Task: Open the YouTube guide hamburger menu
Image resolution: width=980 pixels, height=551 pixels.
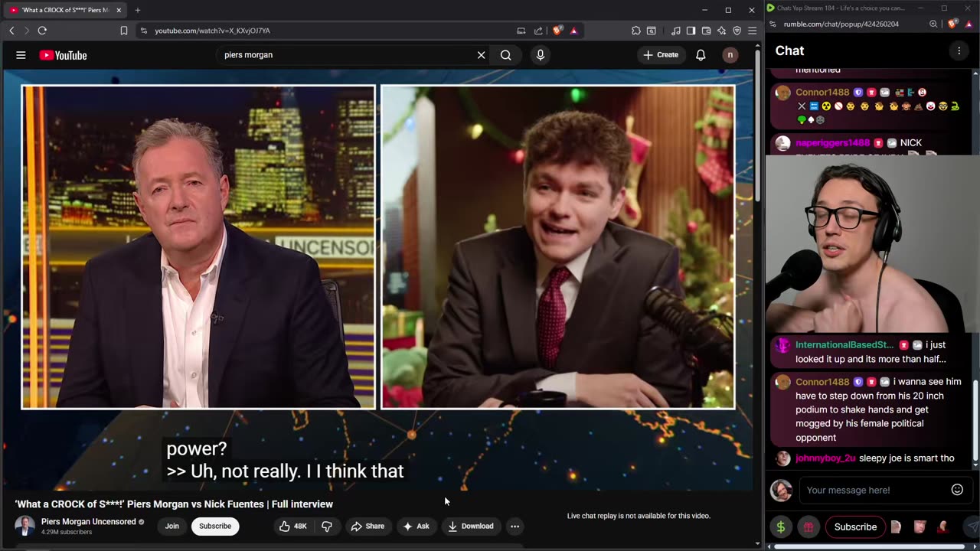Action: click(x=21, y=55)
